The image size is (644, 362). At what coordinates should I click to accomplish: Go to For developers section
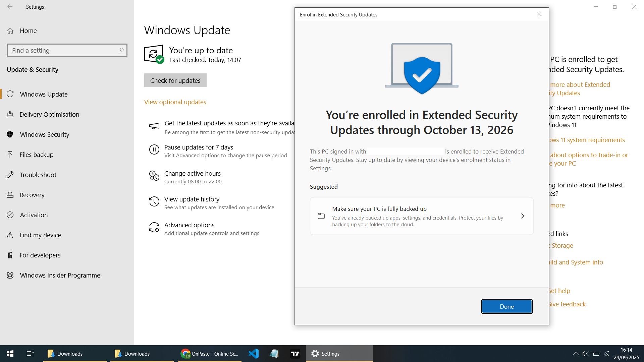(40, 255)
